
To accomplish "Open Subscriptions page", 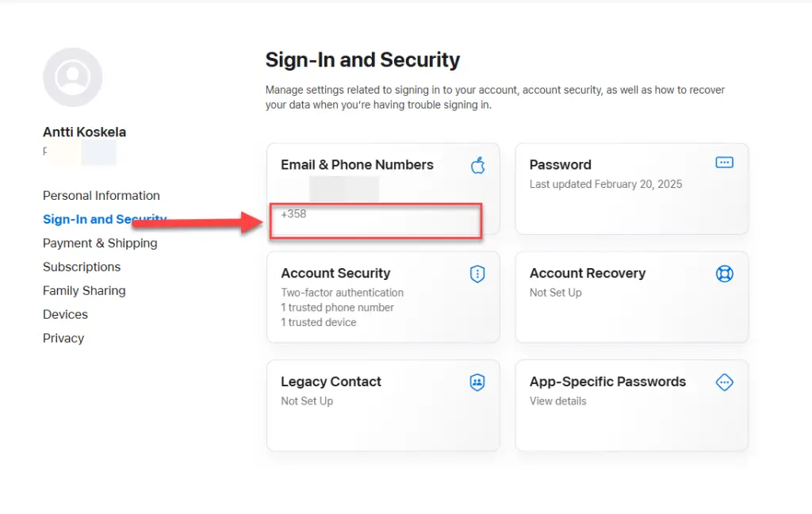I will [x=82, y=267].
